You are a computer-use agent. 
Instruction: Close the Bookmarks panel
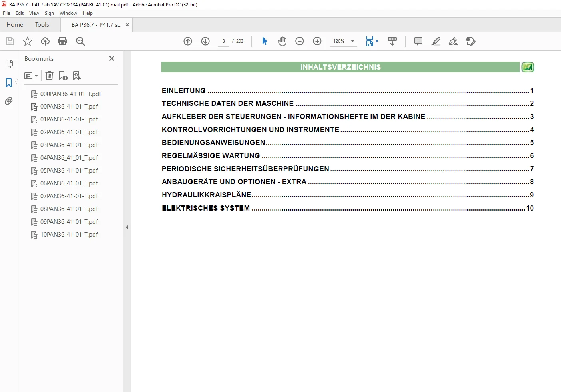(x=112, y=58)
